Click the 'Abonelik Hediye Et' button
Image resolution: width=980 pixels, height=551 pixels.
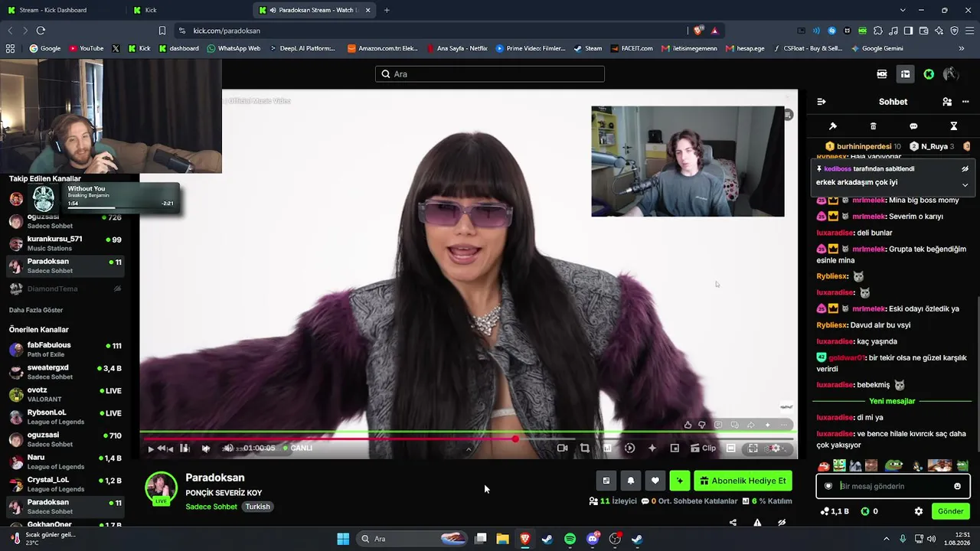743,481
